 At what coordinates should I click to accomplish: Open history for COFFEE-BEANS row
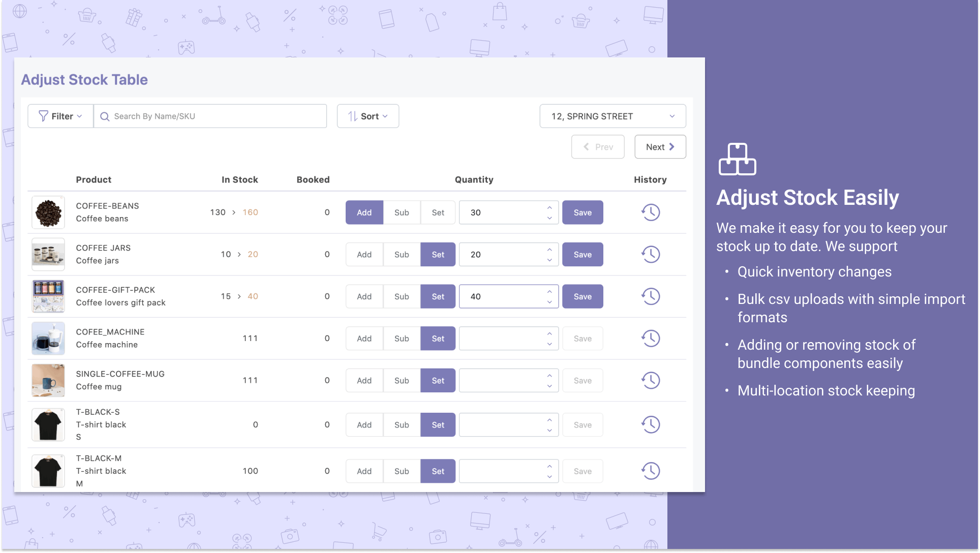coord(650,212)
